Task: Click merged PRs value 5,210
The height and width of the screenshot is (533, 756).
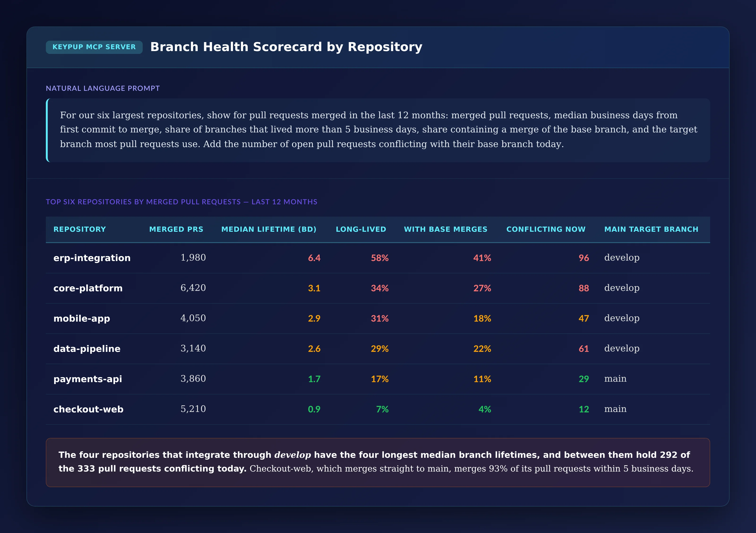Action: tap(193, 409)
